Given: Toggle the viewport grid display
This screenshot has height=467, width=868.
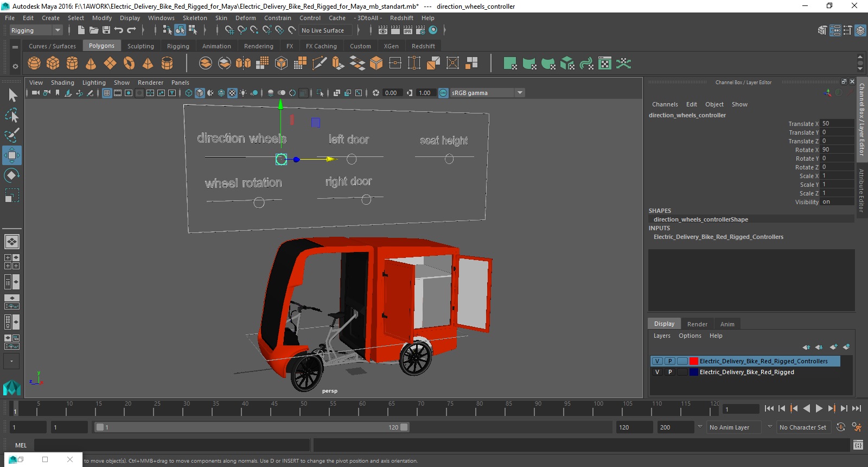Looking at the screenshot, I should [x=107, y=93].
